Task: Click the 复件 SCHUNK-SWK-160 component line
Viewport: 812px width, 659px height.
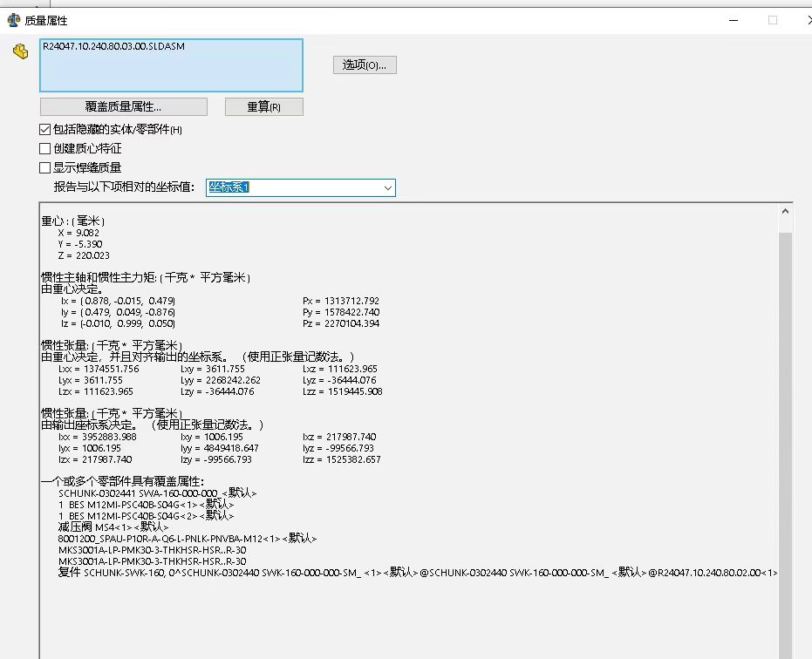Action: 418,573
